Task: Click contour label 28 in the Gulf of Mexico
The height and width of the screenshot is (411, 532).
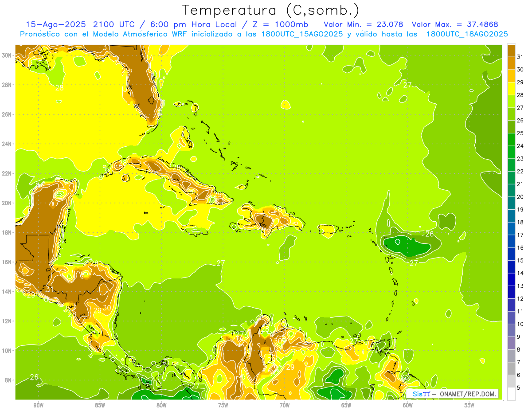Action: pyautogui.click(x=59, y=88)
